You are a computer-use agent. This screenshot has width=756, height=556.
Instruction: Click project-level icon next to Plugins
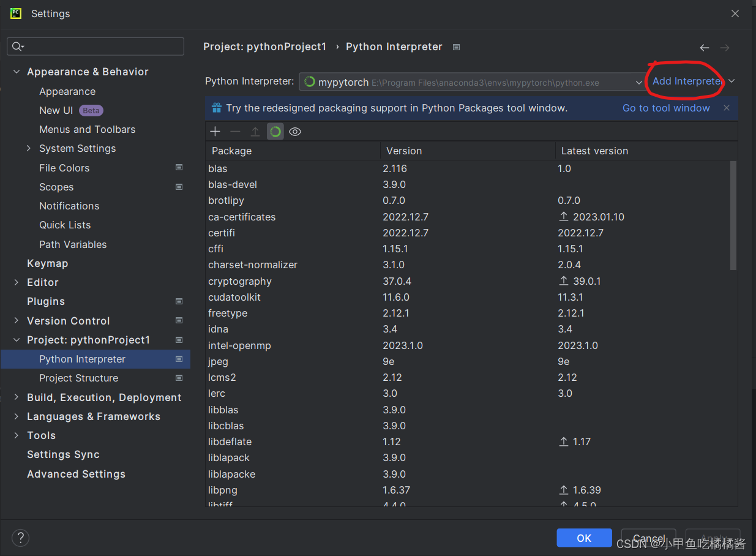(179, 301)
